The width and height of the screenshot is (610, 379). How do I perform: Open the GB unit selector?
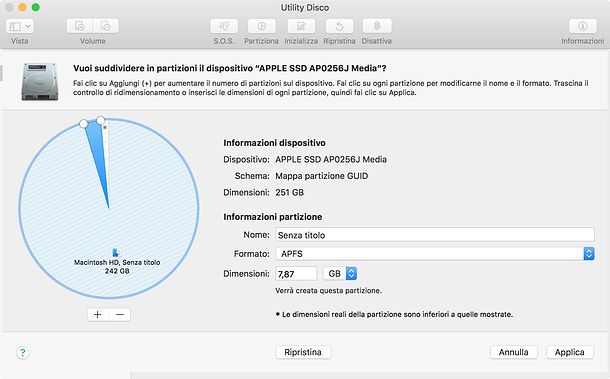point(340,274)
